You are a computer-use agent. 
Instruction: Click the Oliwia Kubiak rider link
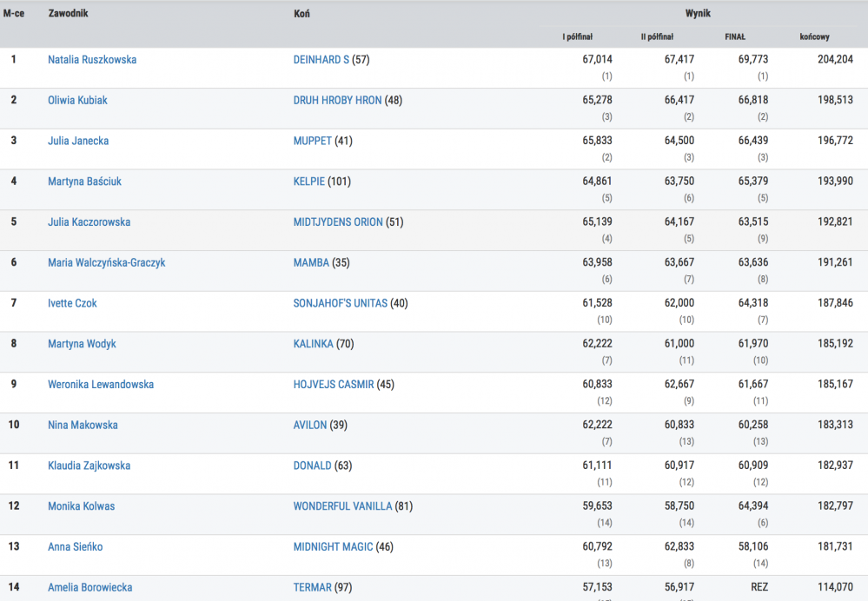point(77,101)
